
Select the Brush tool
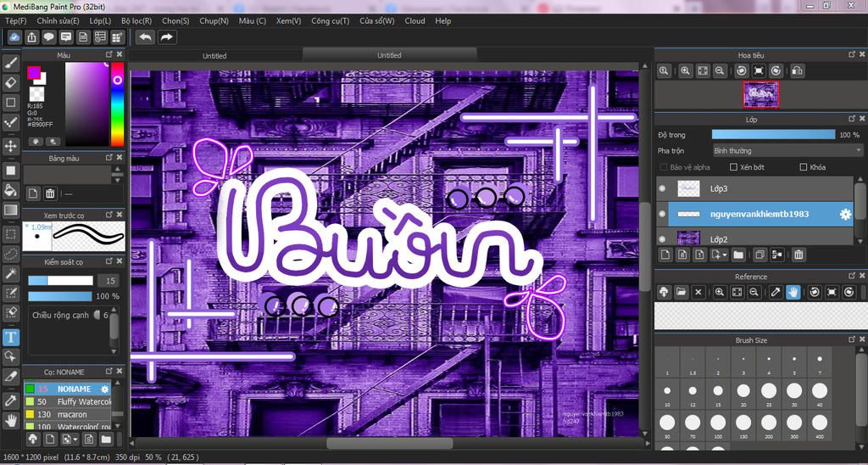[10, 63]
